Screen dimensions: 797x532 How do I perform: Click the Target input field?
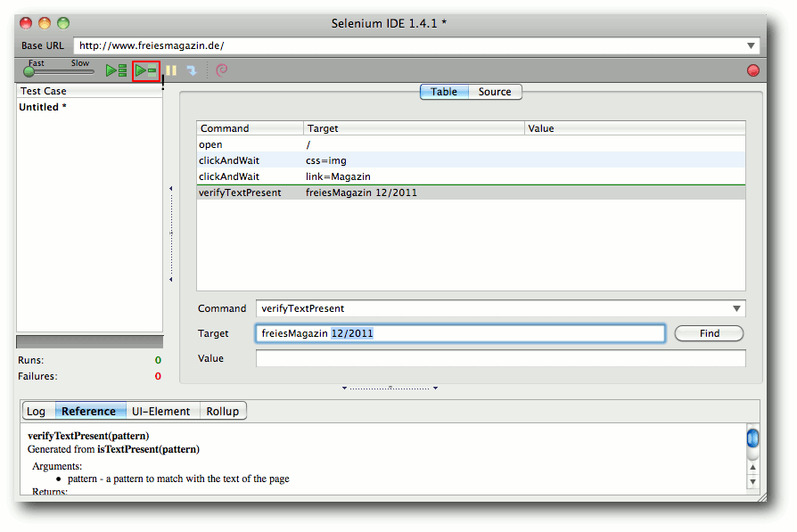coord(460,333)
